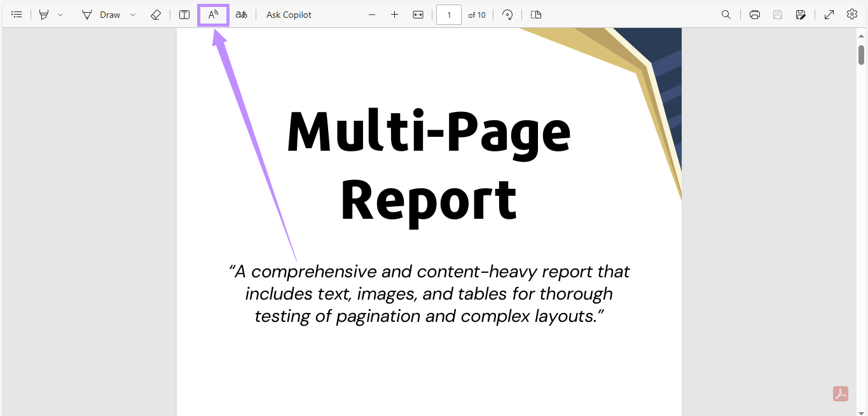
Task: Open PDF viewer settings gear
Action: 852,14
